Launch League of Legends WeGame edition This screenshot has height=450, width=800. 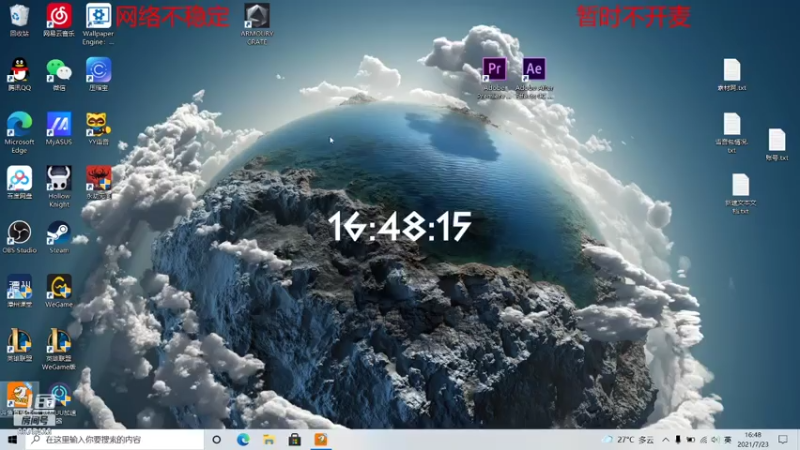point(59,349)
